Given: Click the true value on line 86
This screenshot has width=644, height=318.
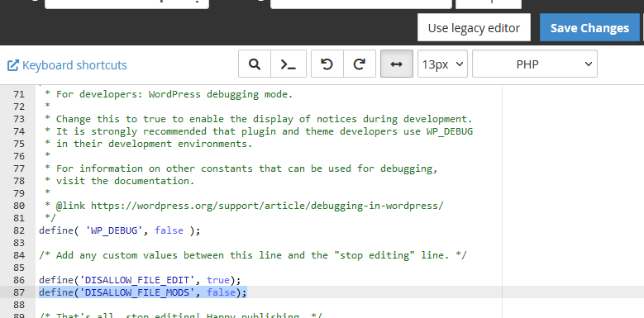Looking at the screenshot, I should pos(218,280).
